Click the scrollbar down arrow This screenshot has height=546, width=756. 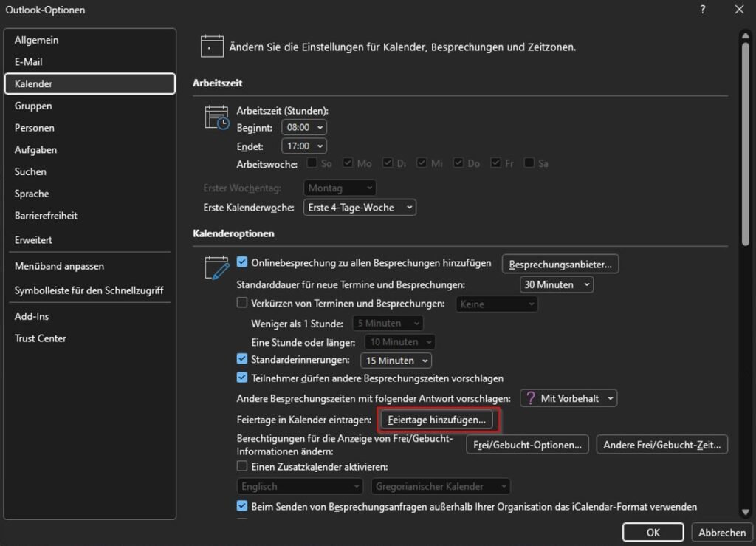tap(746, 512)
